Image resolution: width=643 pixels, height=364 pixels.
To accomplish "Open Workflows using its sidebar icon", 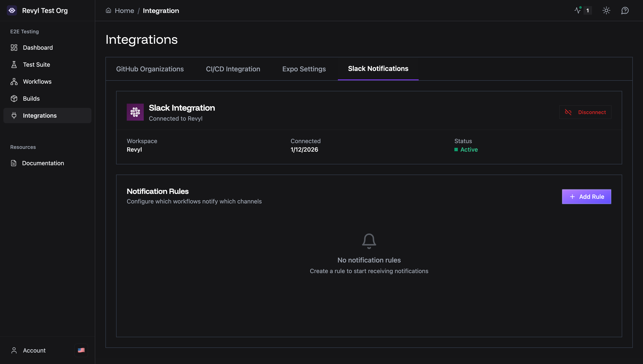I will pyautogui.click(x=14, y=82).
